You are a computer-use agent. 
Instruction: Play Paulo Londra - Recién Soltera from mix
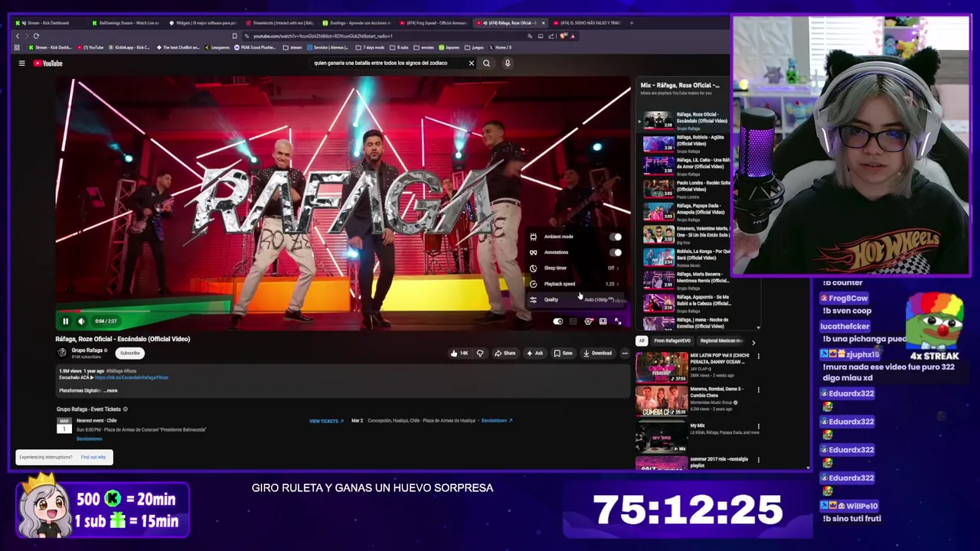(x=684, y=189)
